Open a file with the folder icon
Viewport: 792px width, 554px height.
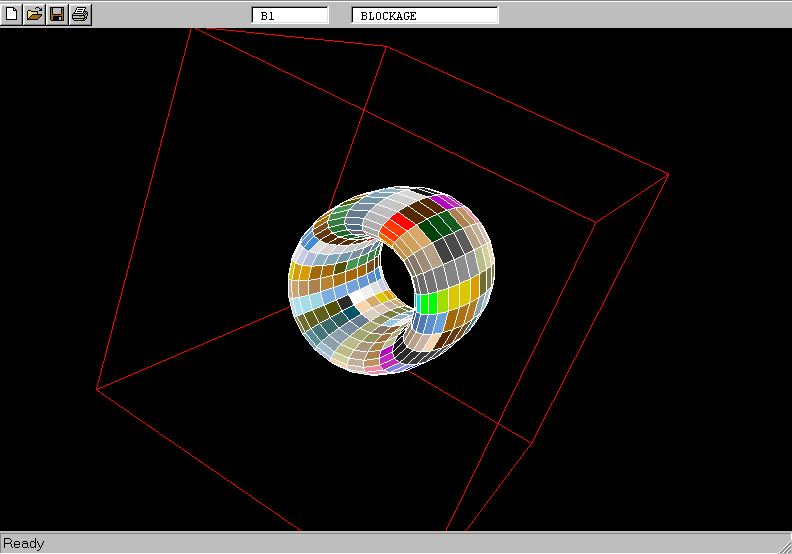point(34,15)
